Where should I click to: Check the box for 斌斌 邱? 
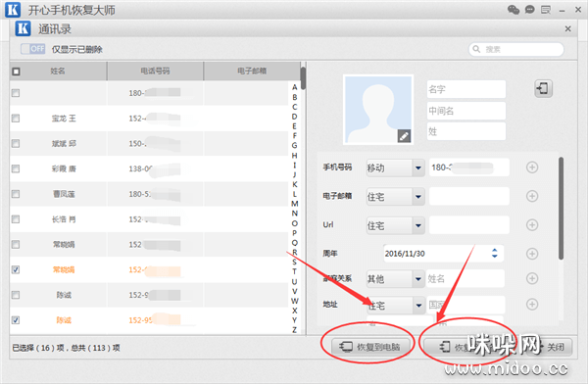point(16,144)
